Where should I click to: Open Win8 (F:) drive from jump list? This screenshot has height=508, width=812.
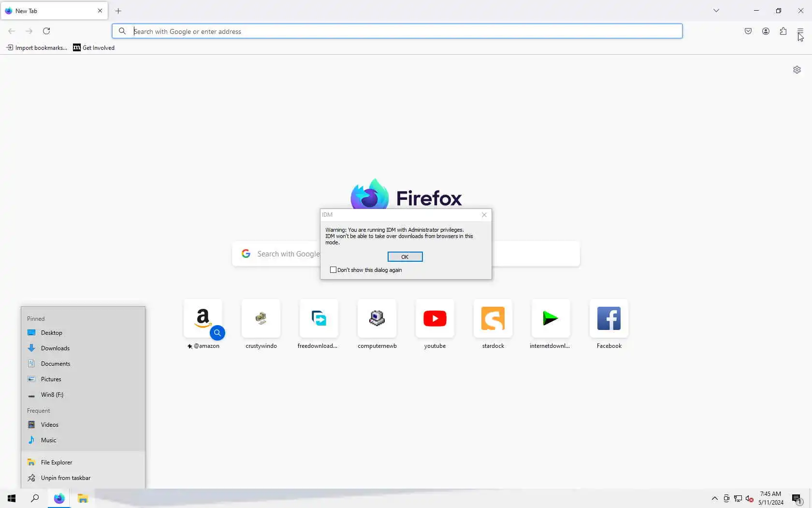click(83, 395)
